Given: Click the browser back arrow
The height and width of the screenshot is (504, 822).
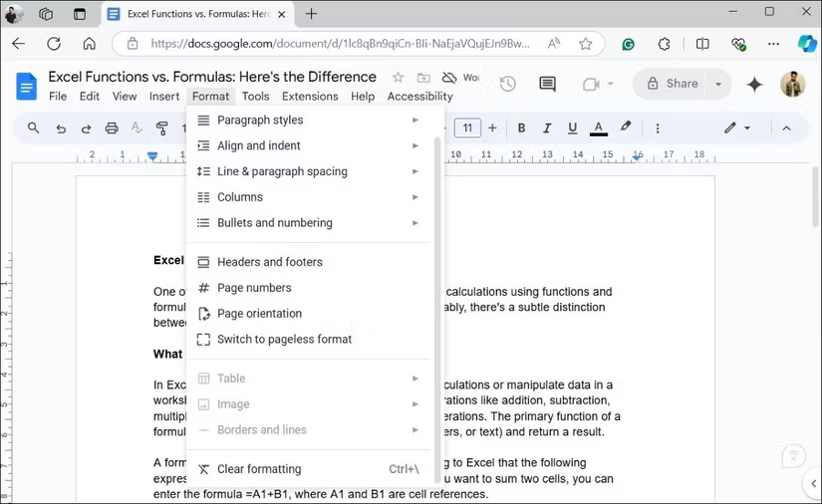Looking at the screenshot, I should pos(18,44).
